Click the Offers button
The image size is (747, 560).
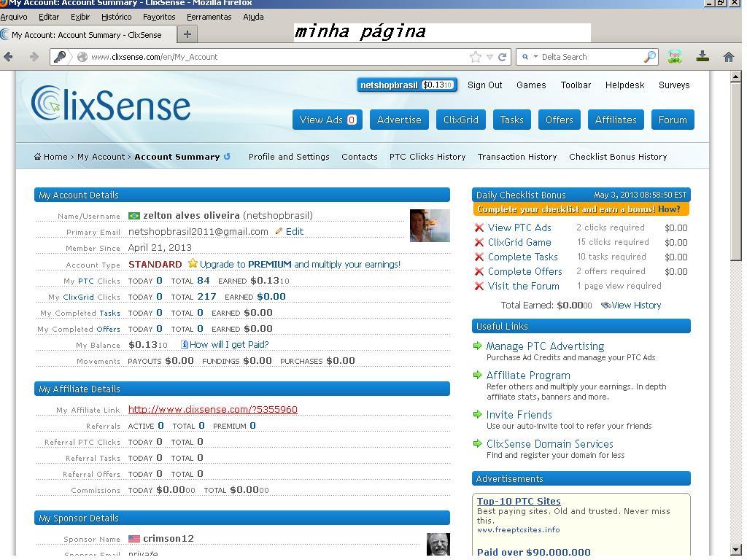[560, 120]
